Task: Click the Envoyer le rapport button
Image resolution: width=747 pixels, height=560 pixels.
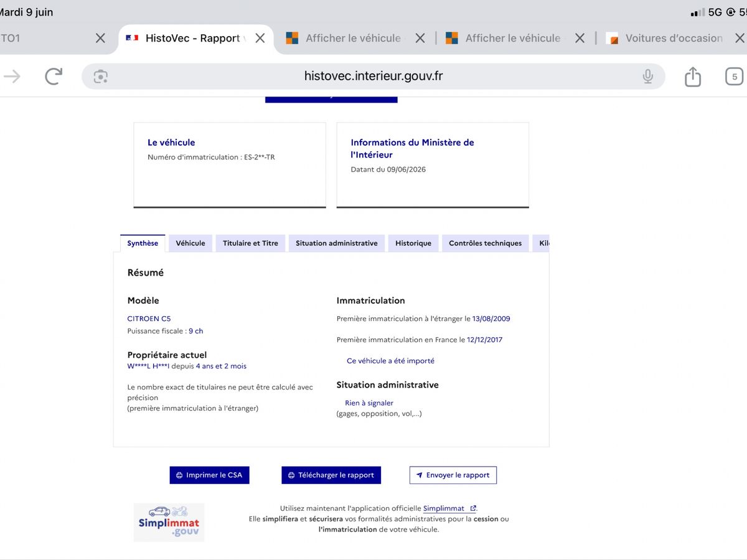Action: coord(453,475)
